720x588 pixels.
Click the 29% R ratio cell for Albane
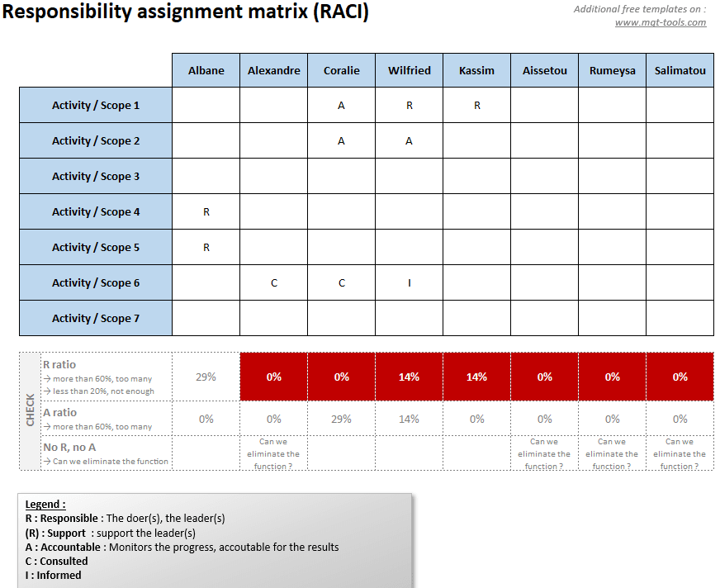coord(206,377)
